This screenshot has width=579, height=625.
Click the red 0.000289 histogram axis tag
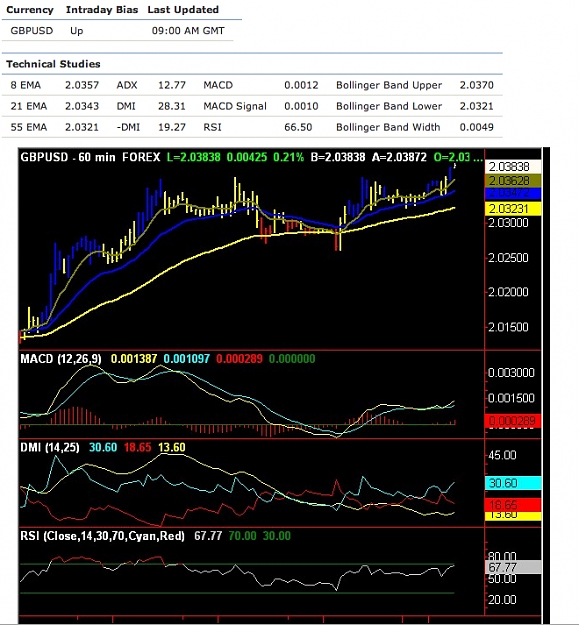513,421
